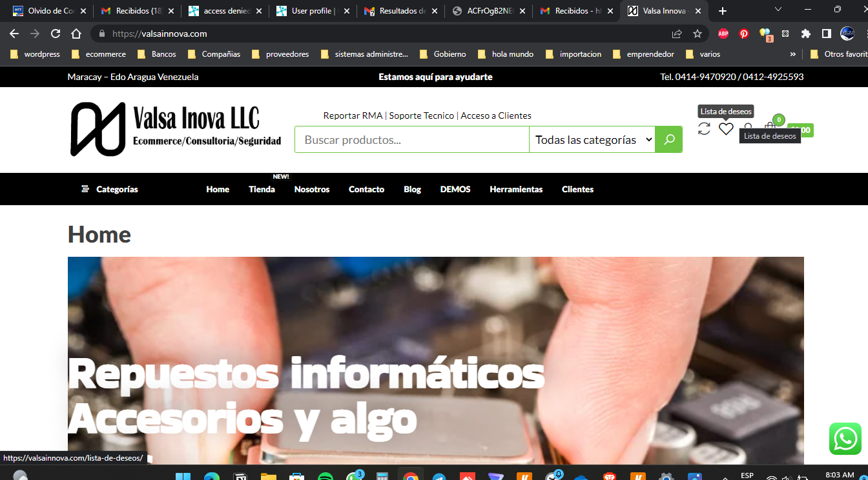Open the Gobierno bookmarks folder
The image size is (868, 480).
[x=443, y=54]
